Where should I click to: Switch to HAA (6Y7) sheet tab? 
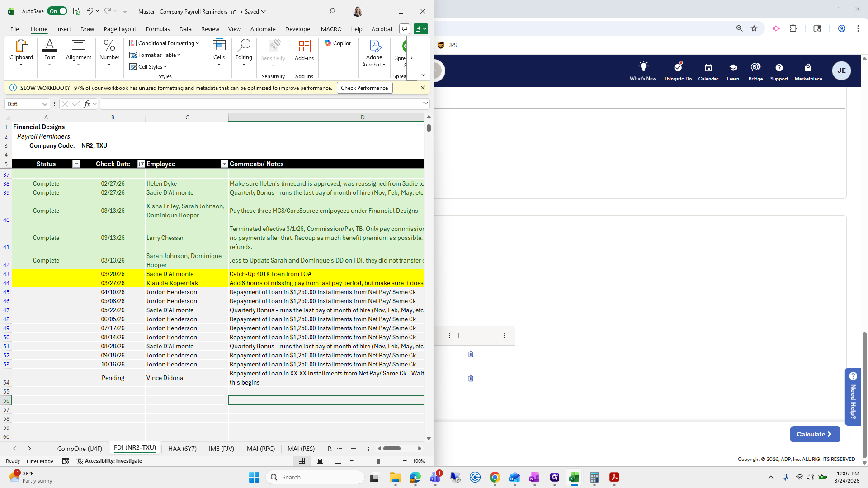[182, 449]
